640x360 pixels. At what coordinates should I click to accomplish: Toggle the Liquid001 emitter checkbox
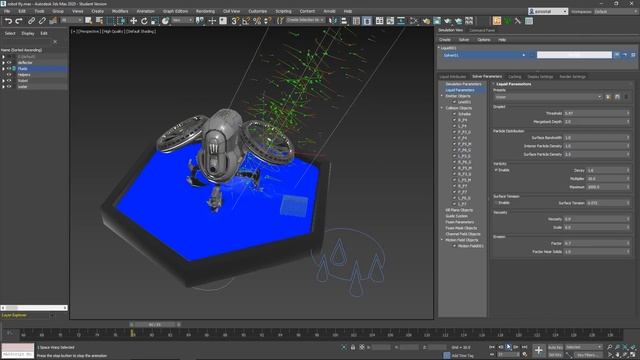point(454,102)
